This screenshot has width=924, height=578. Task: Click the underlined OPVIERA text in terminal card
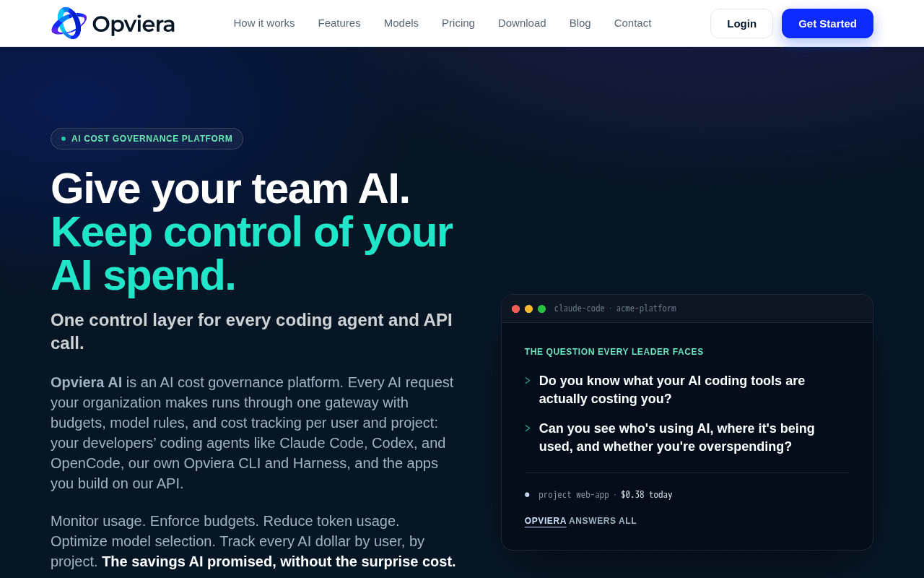(545, 521)
